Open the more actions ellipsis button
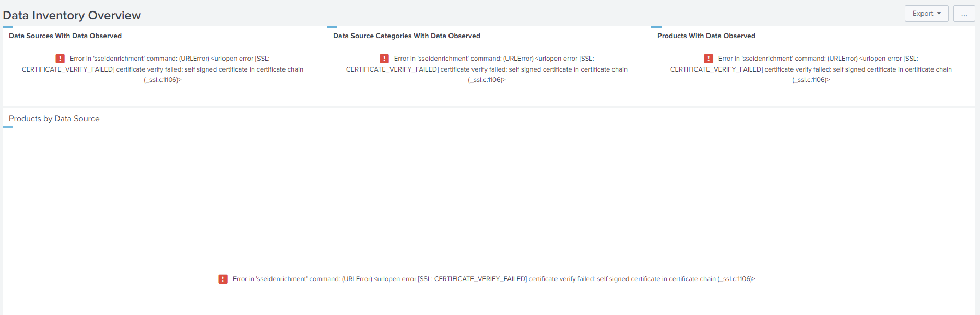 (x=964, y=14)
